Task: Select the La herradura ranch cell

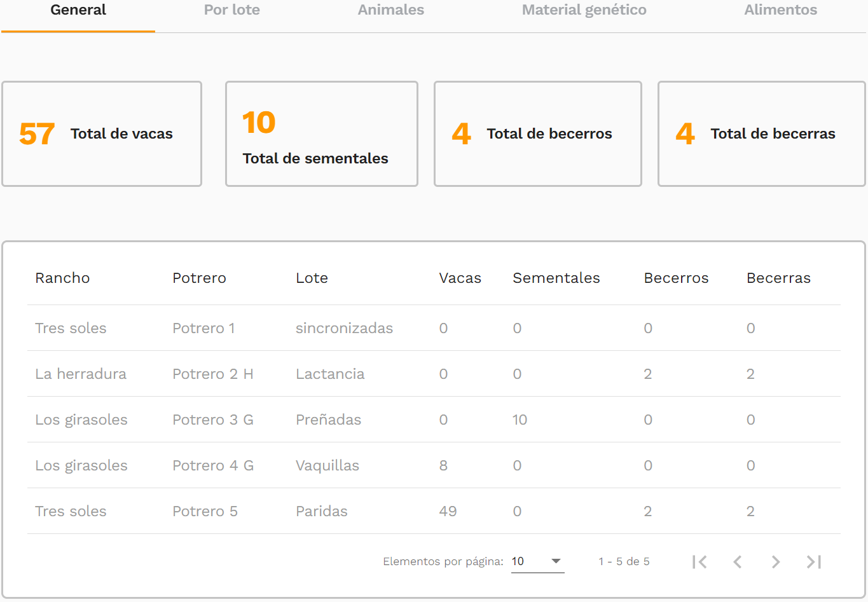Action: (x=81, y=374)
